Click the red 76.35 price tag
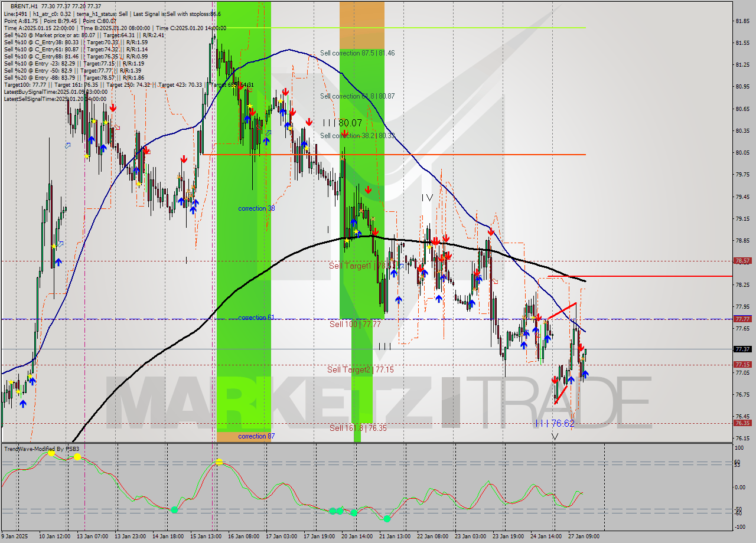The width and height of the screenshot is (756, 543). [x=742, y=423]
